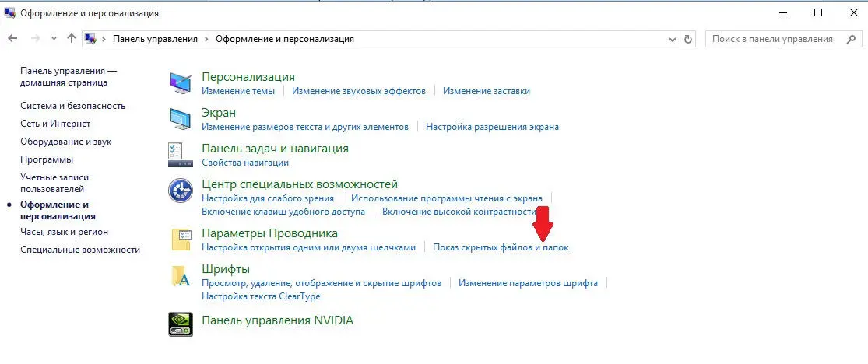Expand the Панель управления breadcrumb chevron
This screenshot has height=364, width=868.
207,39
